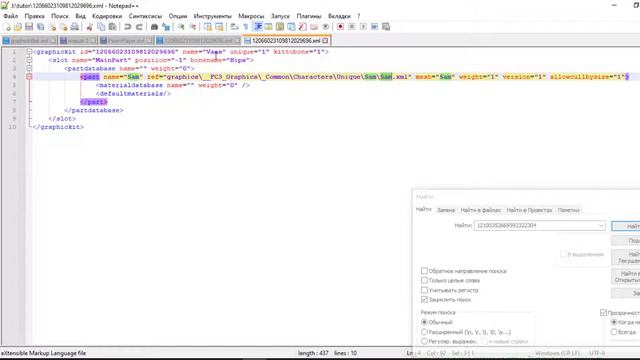Click the "length : 437" status entry
640x360 pixels.
[x=313, y=353]
